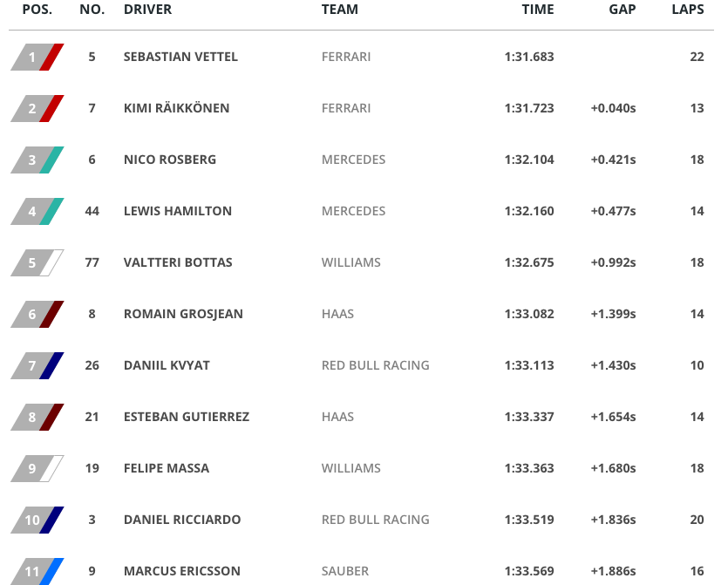Select driver Lewis Hamilton
Image resolution: width=728 pixels, height=585 pixels.
click(178, 211)
